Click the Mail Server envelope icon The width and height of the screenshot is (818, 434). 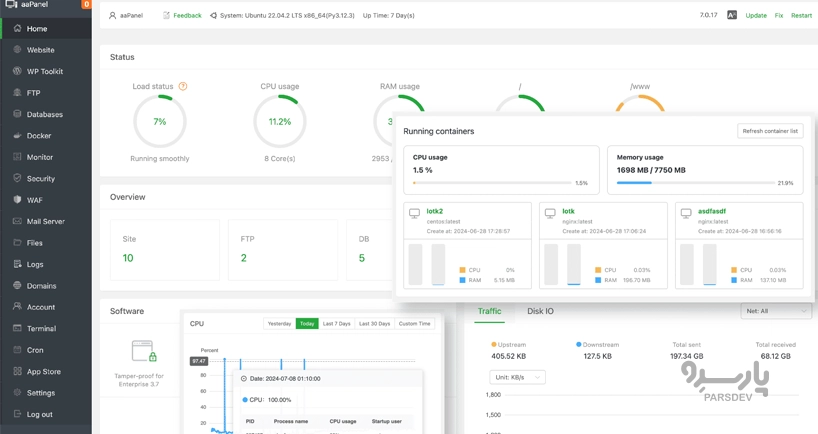click(x=17, y=221)
